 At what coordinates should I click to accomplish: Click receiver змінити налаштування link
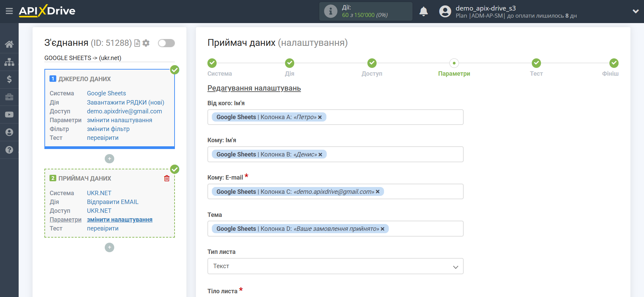click(x=120, y=220)
